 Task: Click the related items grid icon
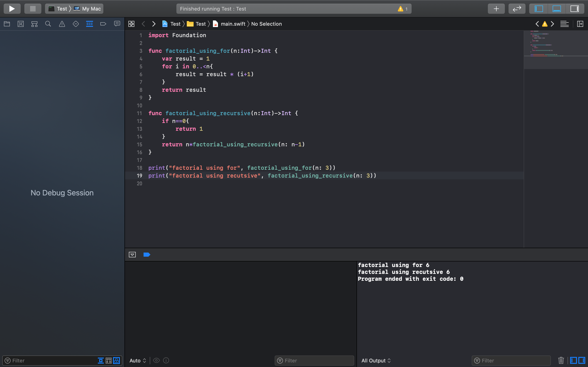coord(131,24)
